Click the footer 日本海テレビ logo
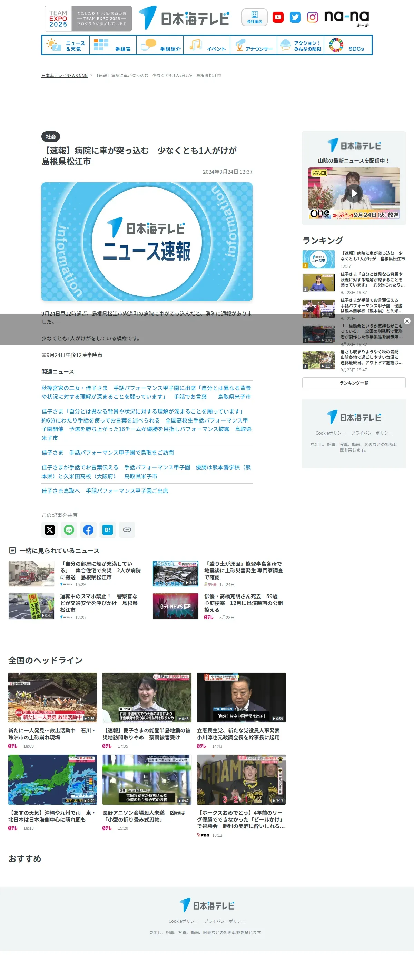 click(x=207, y=905)
